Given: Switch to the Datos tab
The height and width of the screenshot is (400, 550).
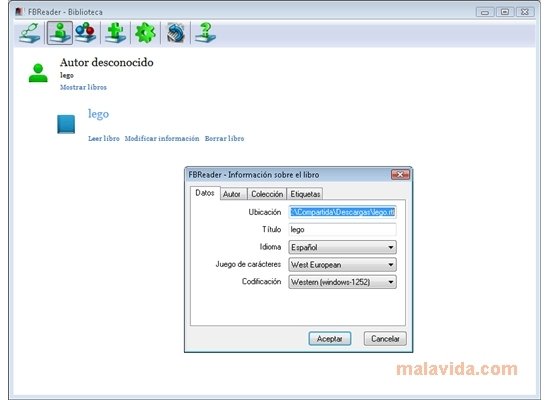Looking at the screenshot, I should [x=205, y=193].
